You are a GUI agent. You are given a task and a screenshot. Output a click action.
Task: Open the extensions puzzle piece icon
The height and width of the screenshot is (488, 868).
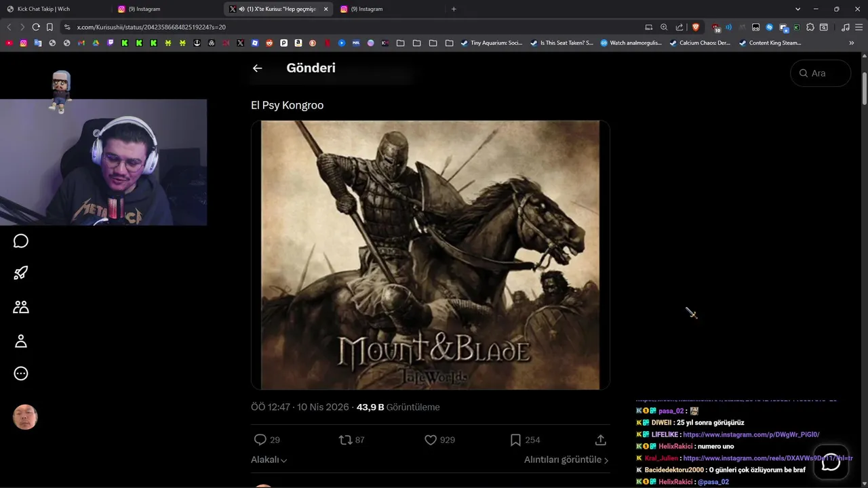point(810,27)
